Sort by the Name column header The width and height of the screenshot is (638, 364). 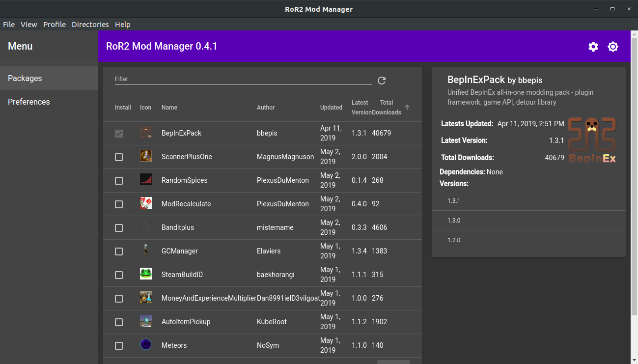[169, 108]
